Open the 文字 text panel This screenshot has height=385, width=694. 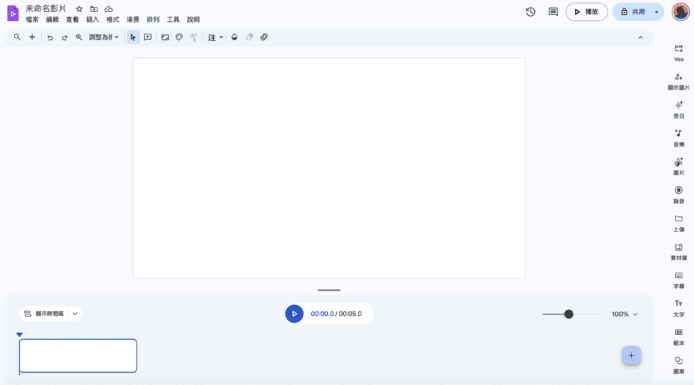[679, 308]
